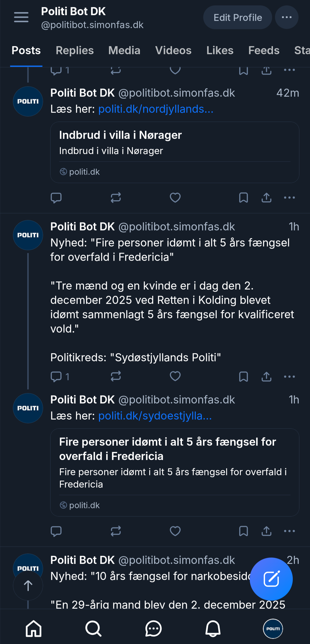
Task: Open Notifications bell in bottom bar
Action: [x=213, y=629]
